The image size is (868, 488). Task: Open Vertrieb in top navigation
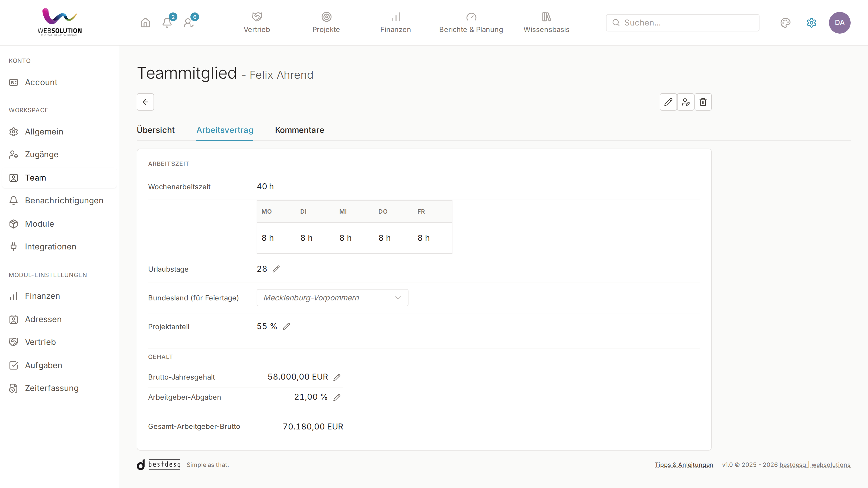point(257,23)
